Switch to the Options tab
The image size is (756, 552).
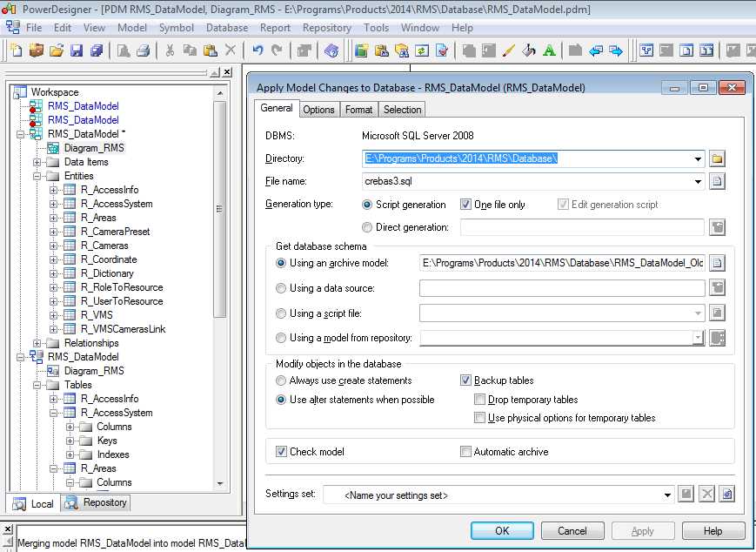pyautogui.click(x=318, y=110)
